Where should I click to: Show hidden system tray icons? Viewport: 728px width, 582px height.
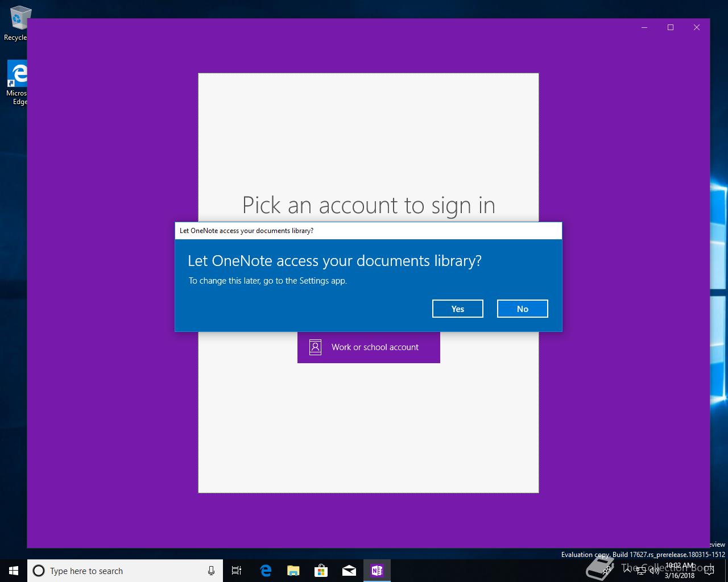[x=627, y=571]
